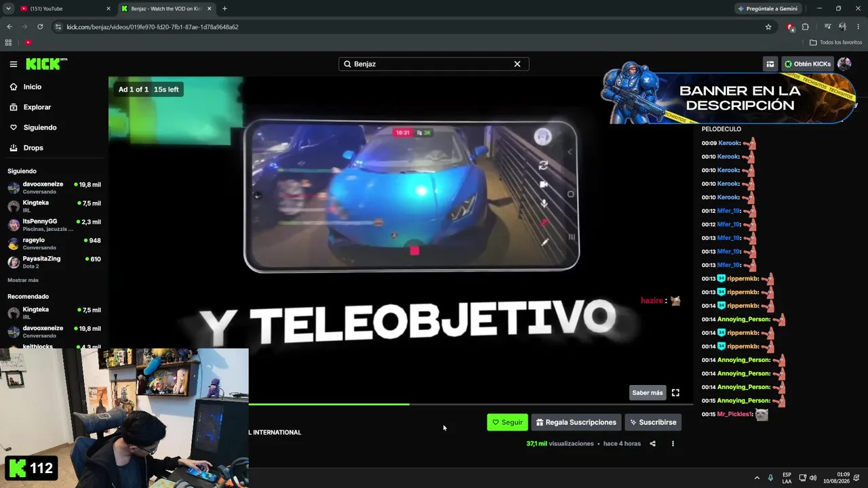
Task: Enter fullscreen on the video player
Action: click(x=675, y=392)
